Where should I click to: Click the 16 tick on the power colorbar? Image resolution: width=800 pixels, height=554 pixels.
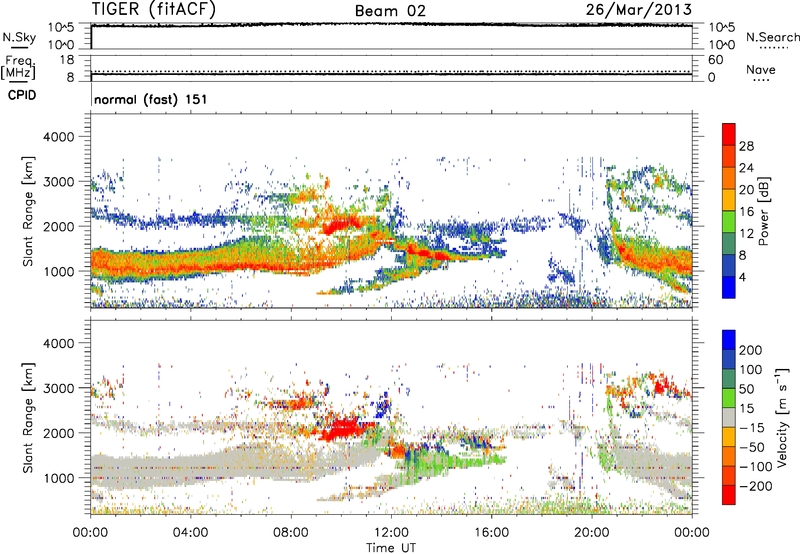click(746, 212)
